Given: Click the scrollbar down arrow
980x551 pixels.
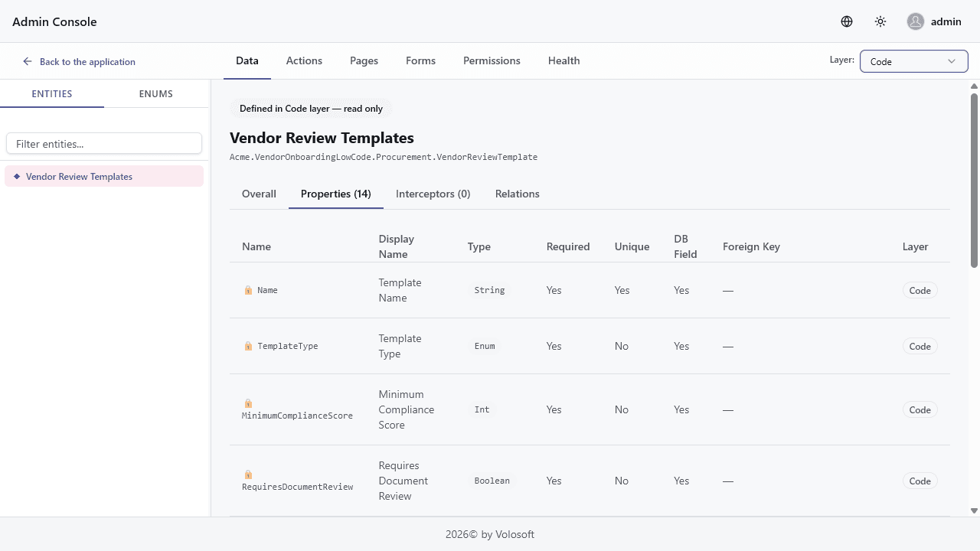Looking at the screenshot, I should (x=974, y=510).
